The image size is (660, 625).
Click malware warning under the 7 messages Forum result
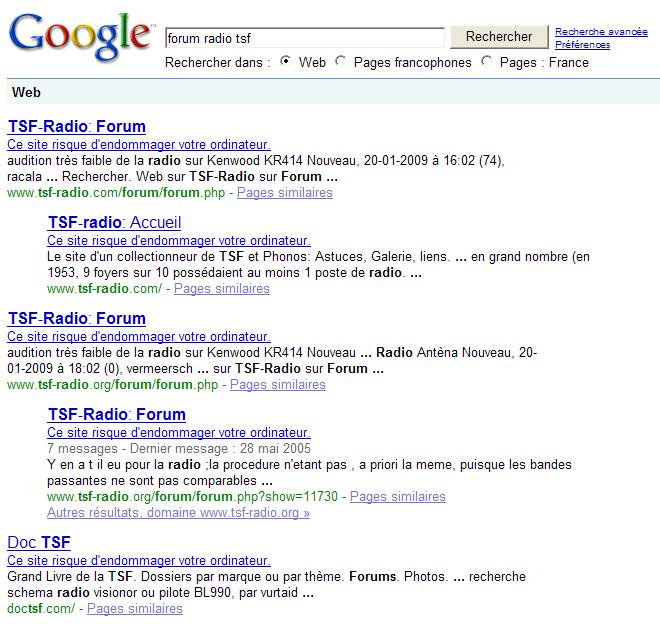click(179, 432)
